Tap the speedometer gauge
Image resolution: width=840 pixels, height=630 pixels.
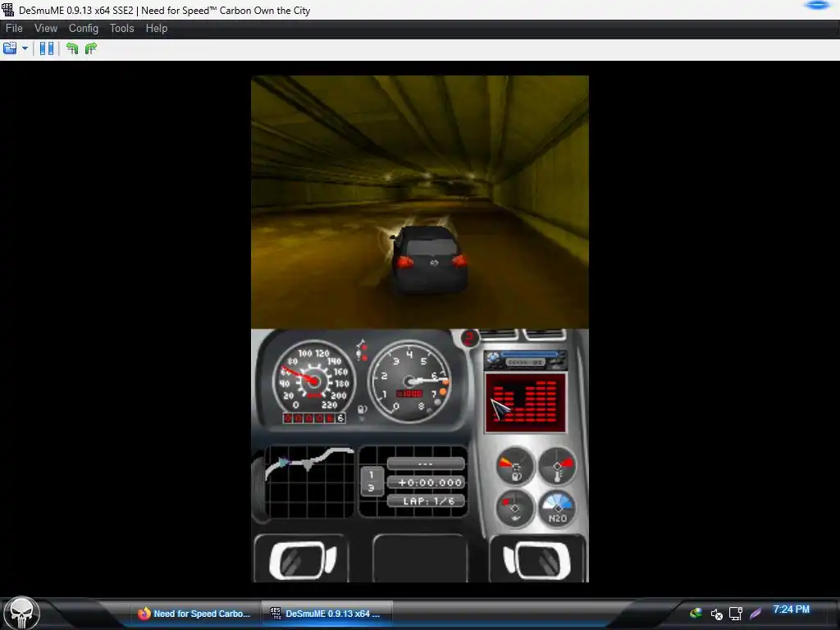(313, 381)
